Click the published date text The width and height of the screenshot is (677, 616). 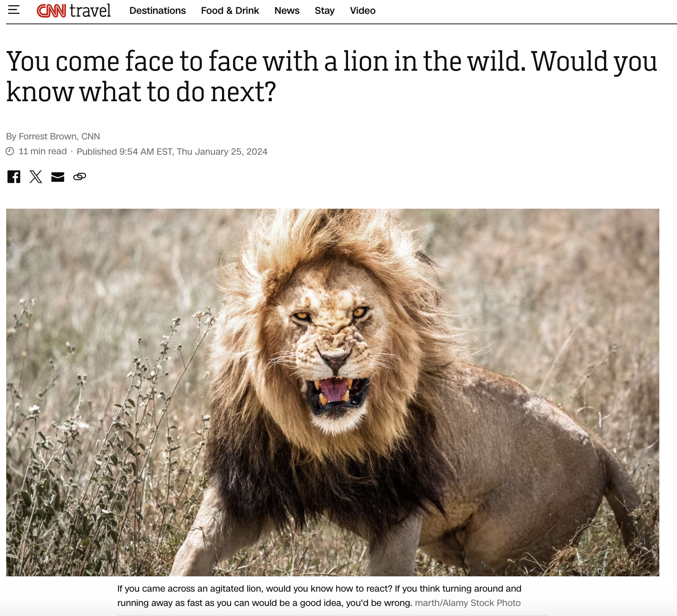pos(172,152)
